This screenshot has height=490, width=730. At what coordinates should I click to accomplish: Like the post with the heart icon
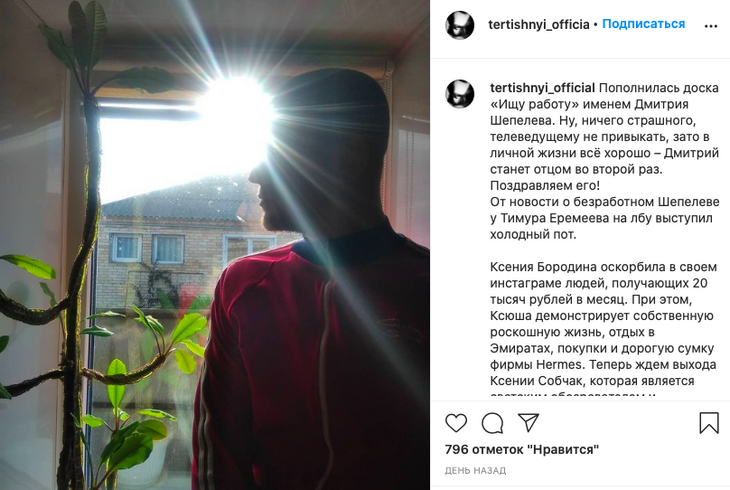[456, 423]
